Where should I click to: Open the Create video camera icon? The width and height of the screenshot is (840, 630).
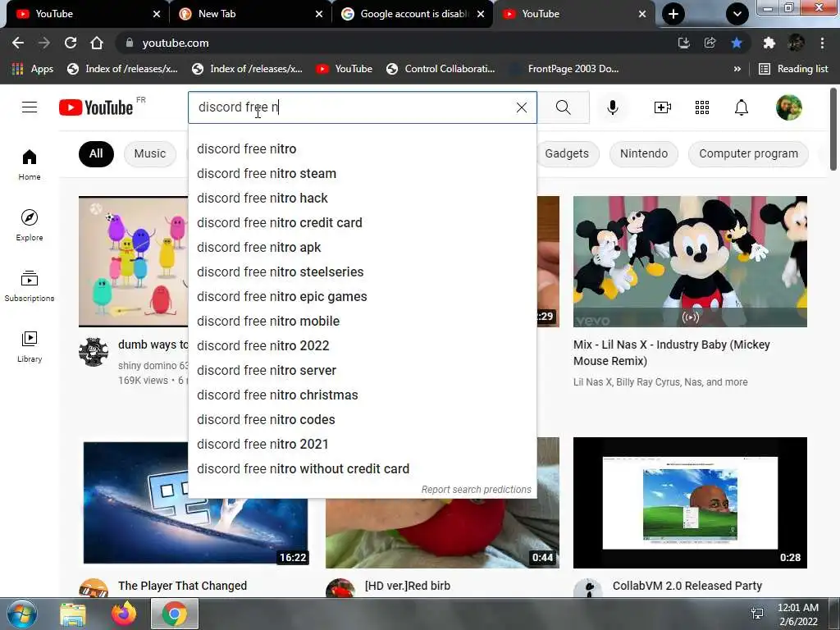click(x=662, y=107)
